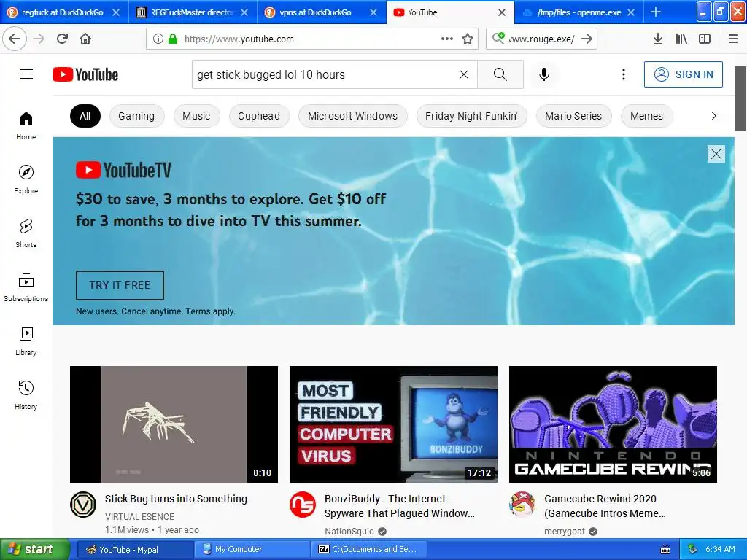The width and height of the screenshot is (747, 560).
Task: Select the Microsoft Windows filter chip
Action: click(x=352, y=116)
